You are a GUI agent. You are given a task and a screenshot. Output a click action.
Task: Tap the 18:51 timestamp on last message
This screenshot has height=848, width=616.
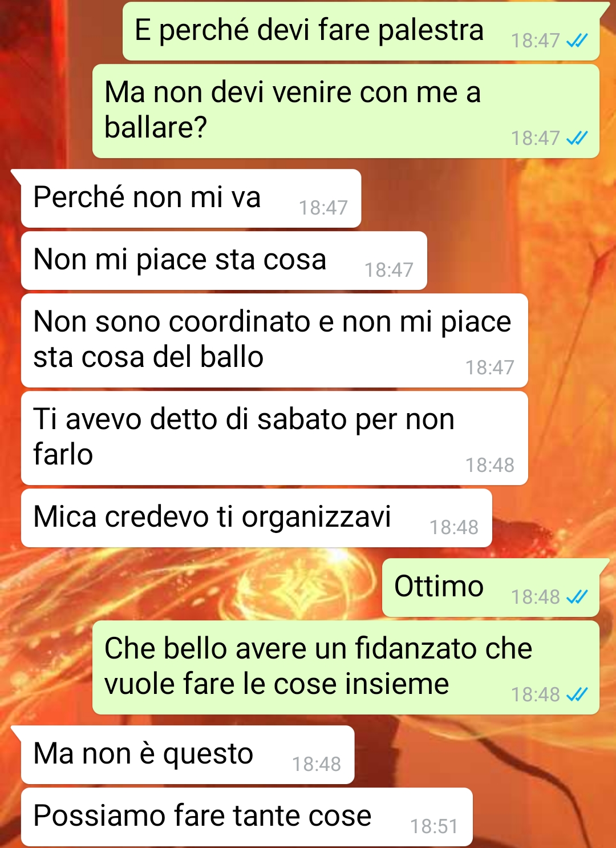point(434,826)
